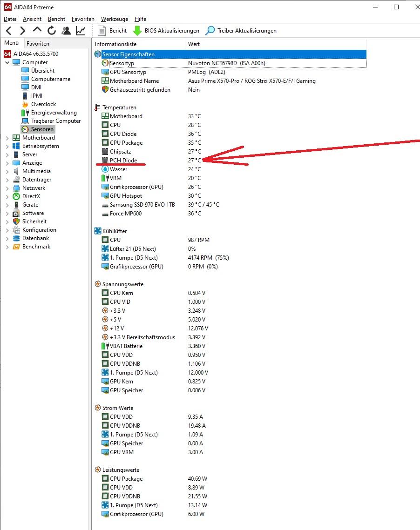Refresh the sensor values with the reload icon
This screenshot has width=420, height=530.
point(52,31)
